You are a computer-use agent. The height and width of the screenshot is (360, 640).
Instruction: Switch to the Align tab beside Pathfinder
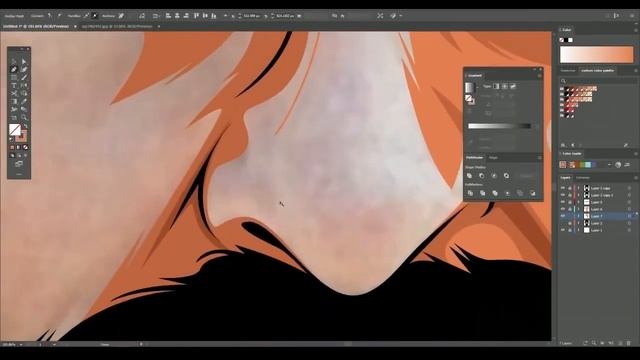click(x=493, y=158)
